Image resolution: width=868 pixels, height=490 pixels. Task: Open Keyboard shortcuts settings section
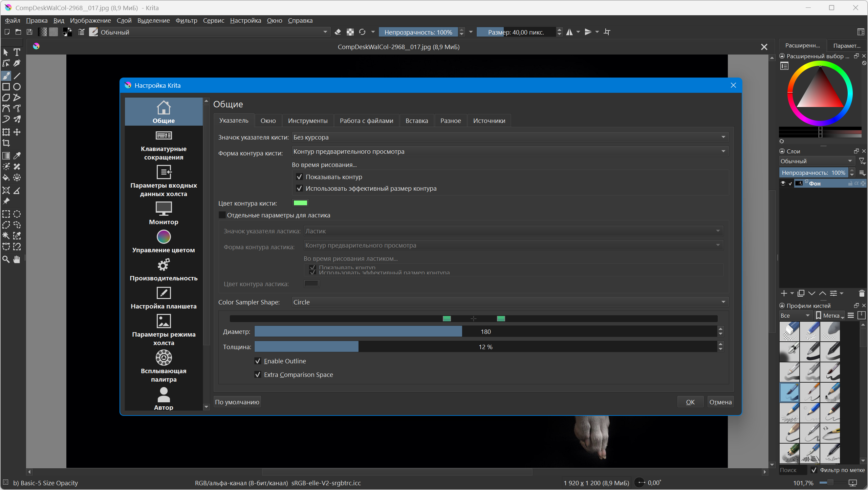[x=164, y=146]
